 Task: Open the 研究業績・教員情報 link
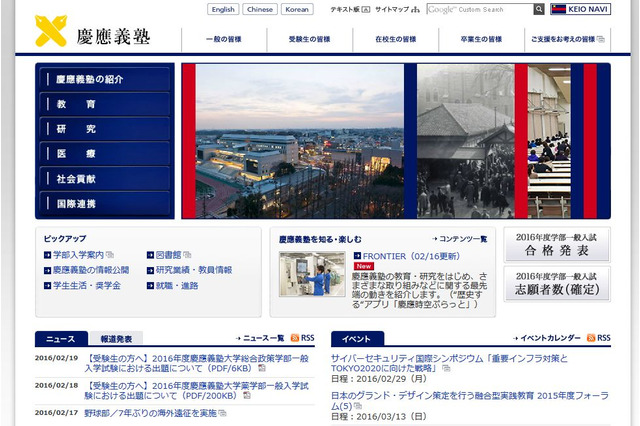tap(194, 270)
